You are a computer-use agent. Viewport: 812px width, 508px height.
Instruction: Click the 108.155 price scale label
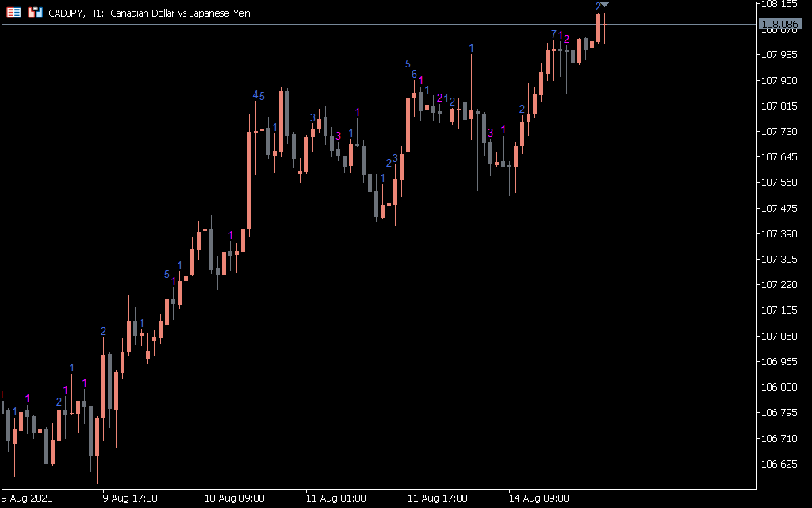(779, 4)
